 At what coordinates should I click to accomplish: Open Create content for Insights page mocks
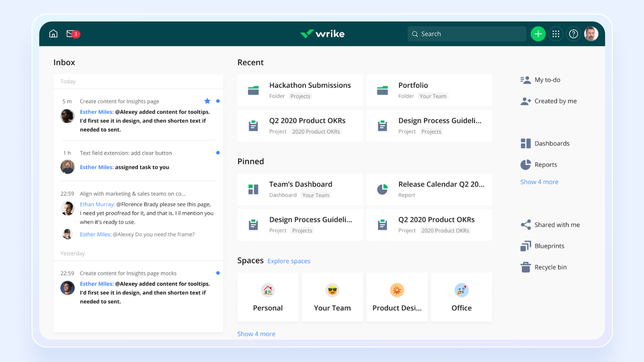pos(128,274)
